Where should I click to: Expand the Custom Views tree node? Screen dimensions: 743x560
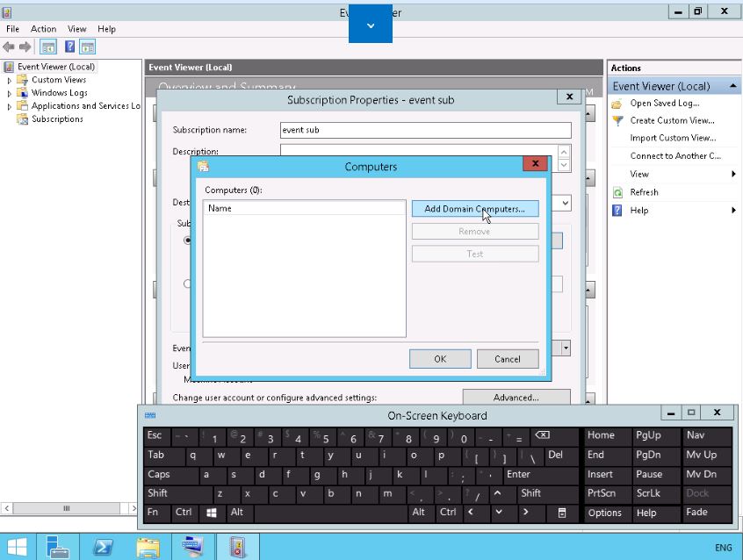11,80
